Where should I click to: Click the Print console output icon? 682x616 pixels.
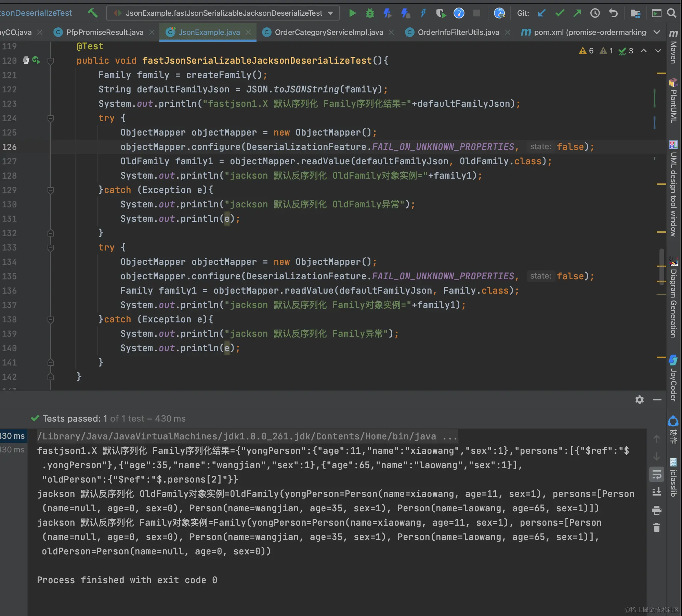(x=657, y=510)
